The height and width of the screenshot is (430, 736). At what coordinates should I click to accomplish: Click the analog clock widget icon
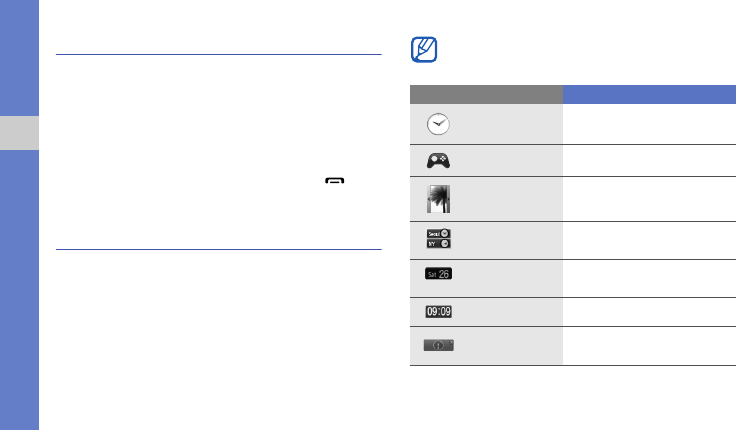438,124
